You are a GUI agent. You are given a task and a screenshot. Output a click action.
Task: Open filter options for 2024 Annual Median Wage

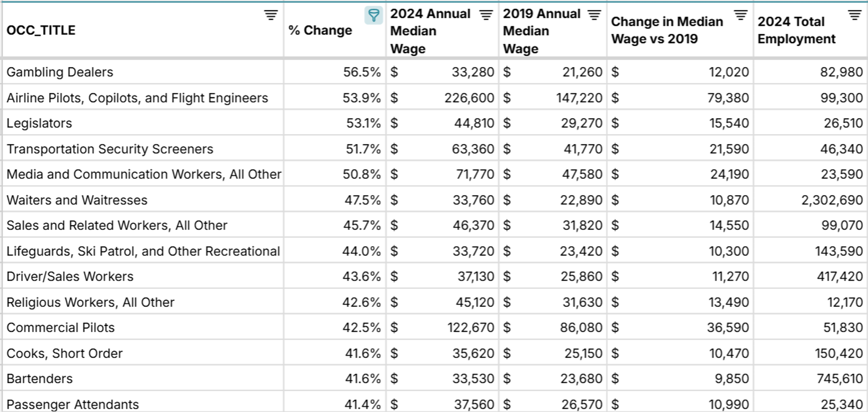pyautogui.click(x=485, y=14)
